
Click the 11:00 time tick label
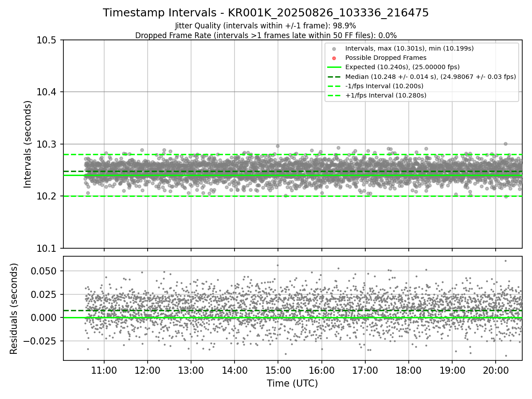[104, 371]
